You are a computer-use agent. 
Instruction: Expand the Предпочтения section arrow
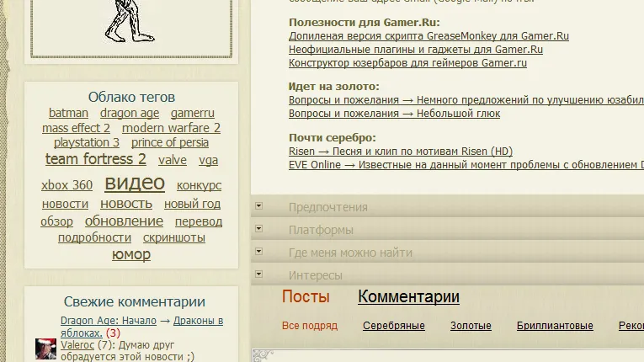point(259,206)
